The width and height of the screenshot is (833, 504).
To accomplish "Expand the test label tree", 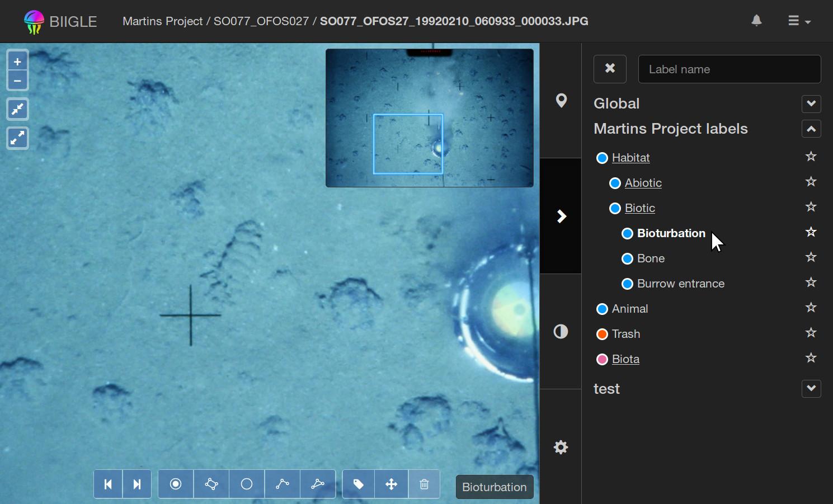I will [811, 389].
